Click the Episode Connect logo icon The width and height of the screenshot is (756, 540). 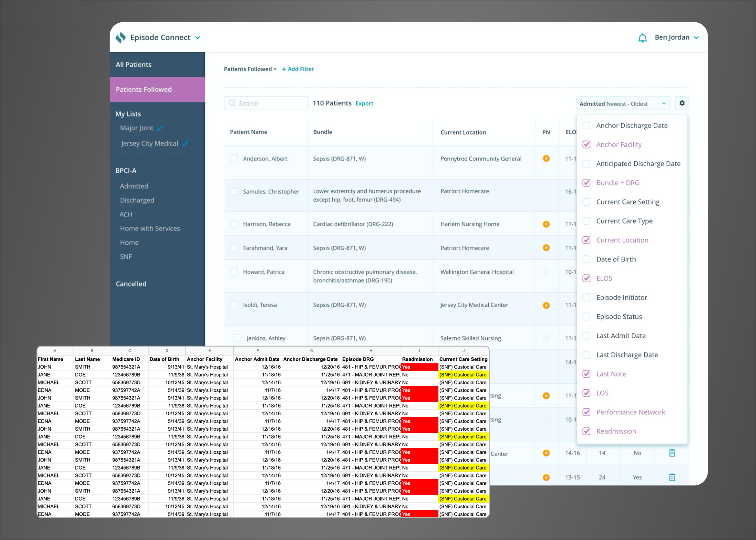click(121, 37)
